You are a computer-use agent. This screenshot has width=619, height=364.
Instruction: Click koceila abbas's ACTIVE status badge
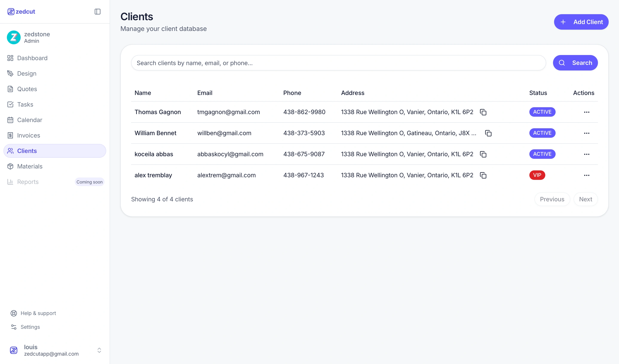pyautogui.click(x=542, y=154)
